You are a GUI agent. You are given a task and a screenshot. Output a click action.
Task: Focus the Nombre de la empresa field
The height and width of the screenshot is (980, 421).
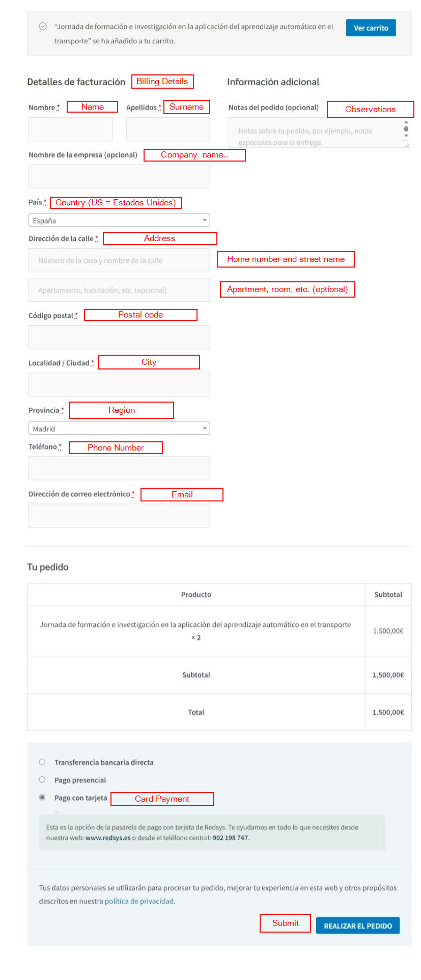[119, 176]
